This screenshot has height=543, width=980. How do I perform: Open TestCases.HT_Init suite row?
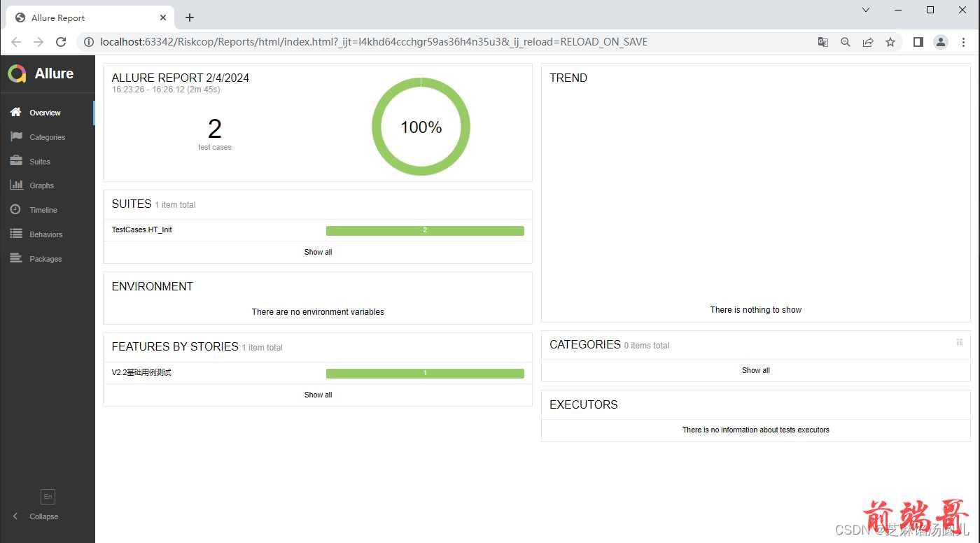point(318,230)
